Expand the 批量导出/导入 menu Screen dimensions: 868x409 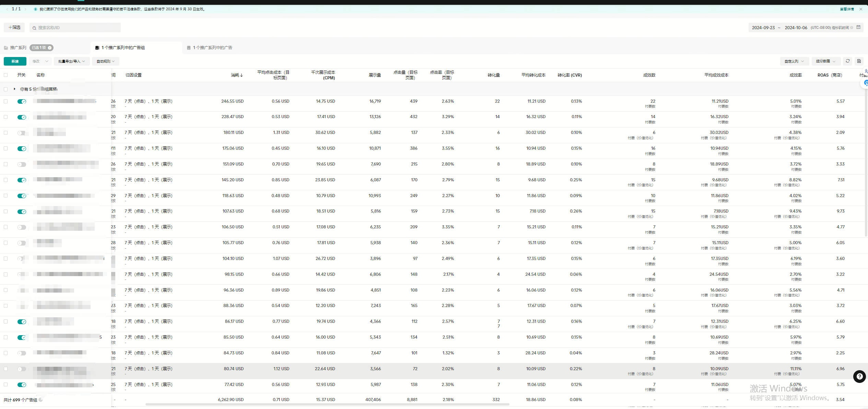[71, 61]
